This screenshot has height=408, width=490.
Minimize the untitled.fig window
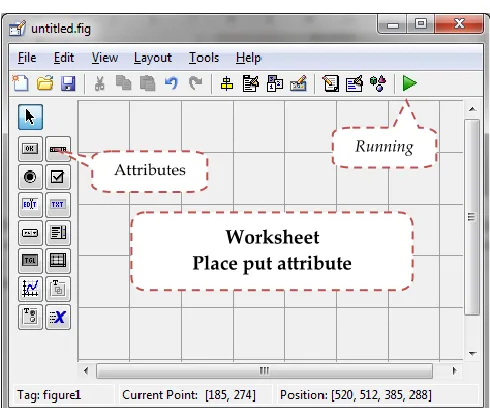[393, 24]
